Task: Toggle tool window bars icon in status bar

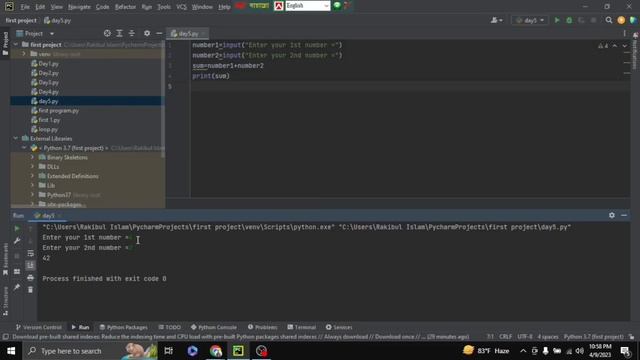Action: click(5, 337)
